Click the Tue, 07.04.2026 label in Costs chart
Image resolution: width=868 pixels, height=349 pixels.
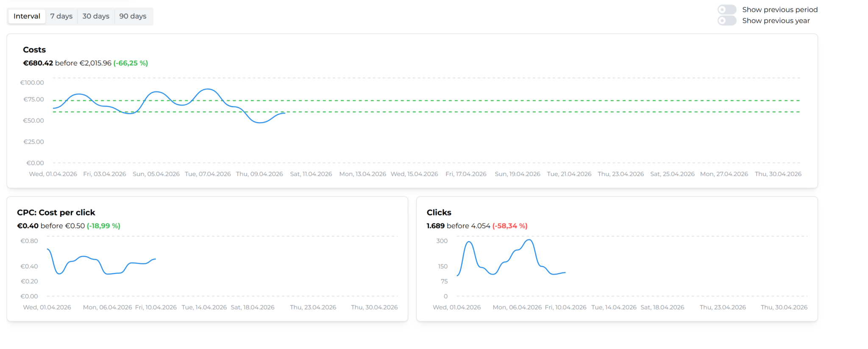point(208,174)
